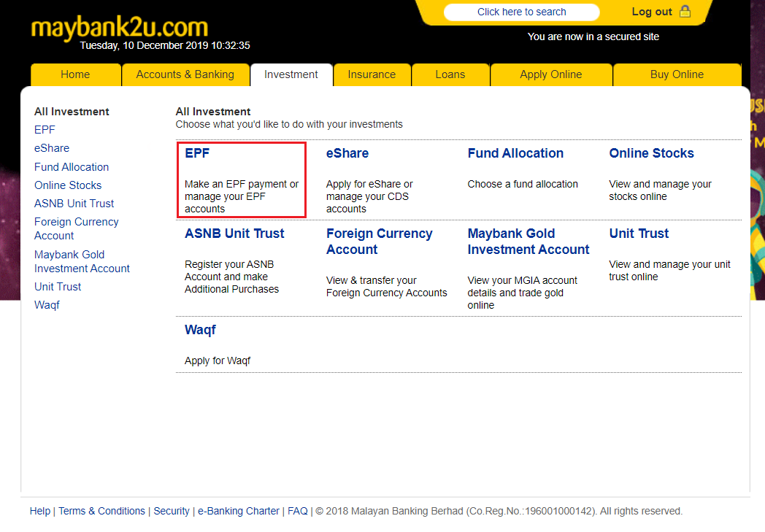Click 'View your MGIA account details' text
765x532 pixels.
522,293
